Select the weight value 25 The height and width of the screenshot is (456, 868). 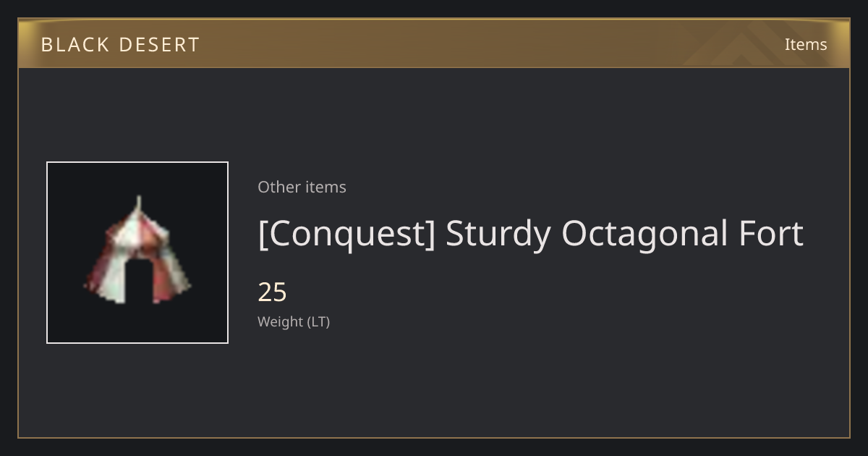(x=273, y=292)
